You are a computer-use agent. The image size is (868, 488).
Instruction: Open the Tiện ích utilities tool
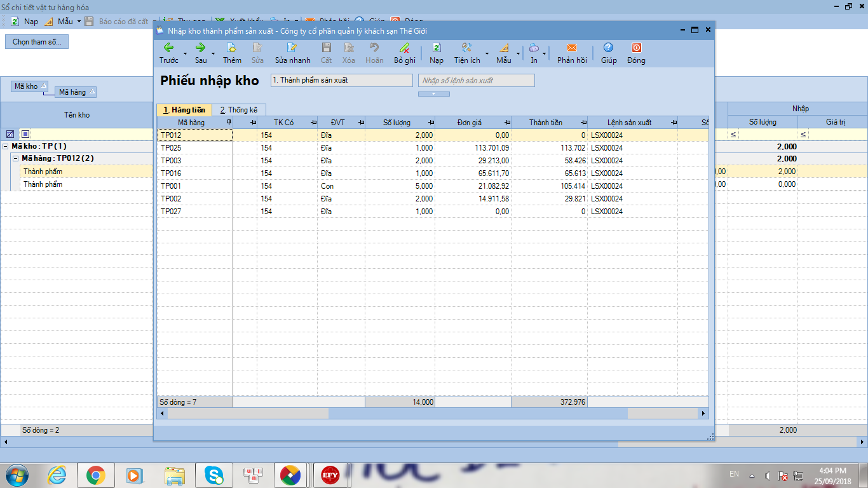tap(467, 53)
